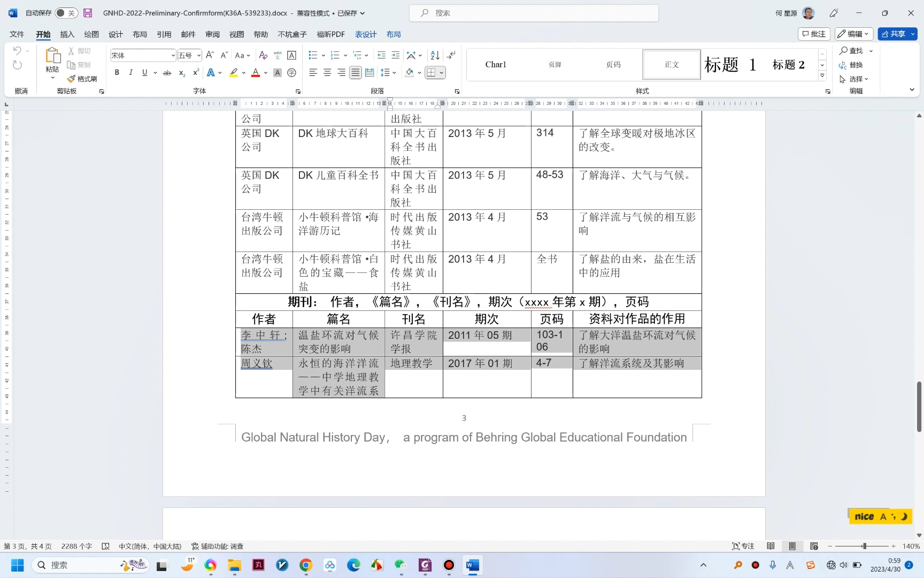The width and height of the screenshot is (924, 578).
Task: Open the 审阅 (Review) tab
Action: [x=212, y=34]
